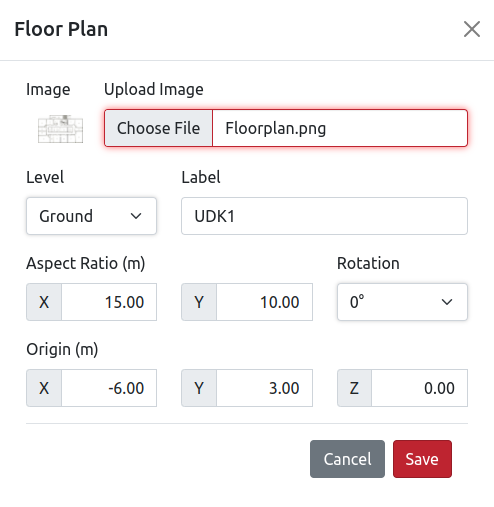Click the Floorplan.png file name field
This screenshot has height=507, width=494.
tap(340, 128)
